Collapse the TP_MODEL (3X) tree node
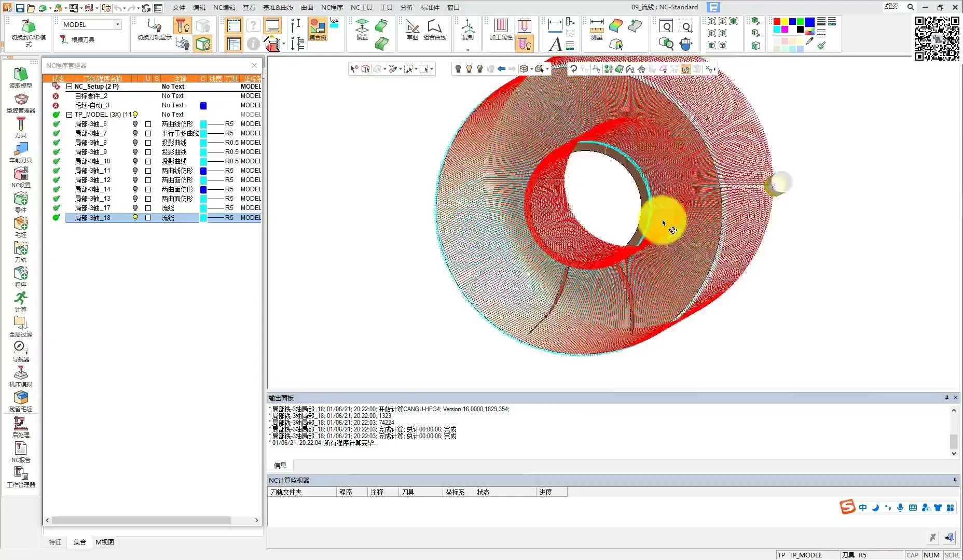The image size is (963, 560). (69, 115)
